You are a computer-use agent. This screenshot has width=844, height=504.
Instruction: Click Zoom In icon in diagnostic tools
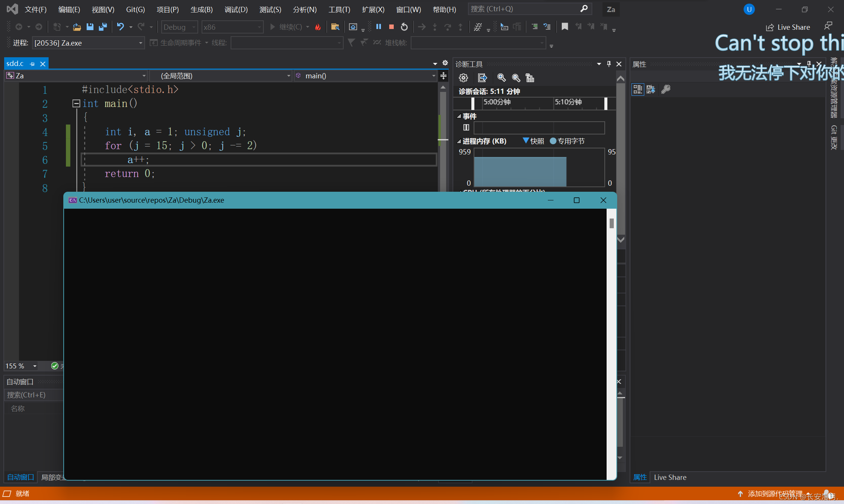click(502, 78)
